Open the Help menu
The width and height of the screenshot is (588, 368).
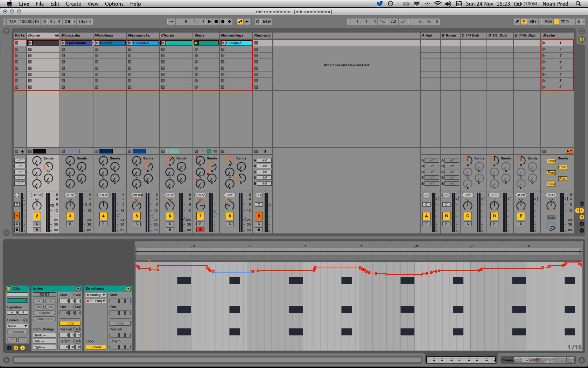point(135,4)
